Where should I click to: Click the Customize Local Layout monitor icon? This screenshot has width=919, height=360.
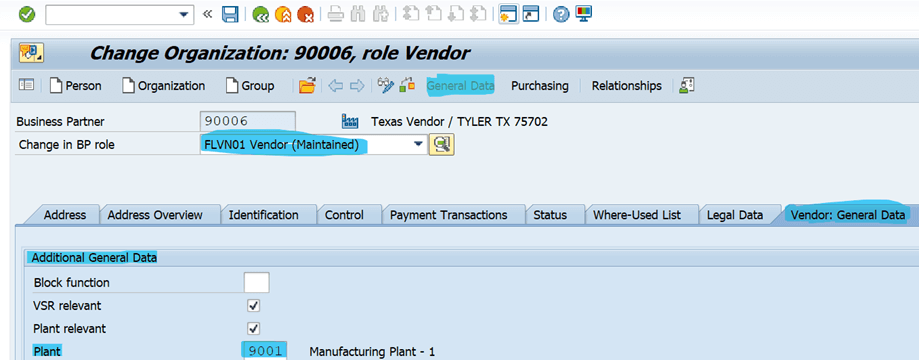coord(583,14)
